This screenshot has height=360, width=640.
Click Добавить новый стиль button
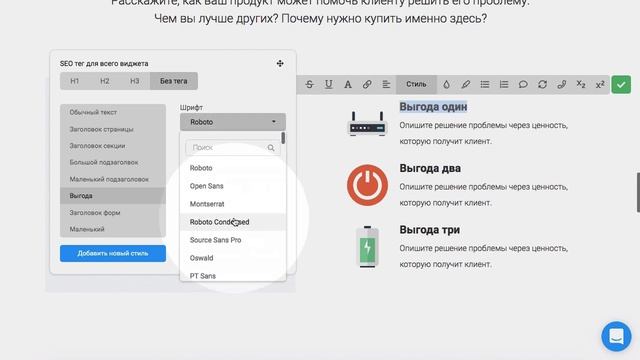tap(113, 253)
